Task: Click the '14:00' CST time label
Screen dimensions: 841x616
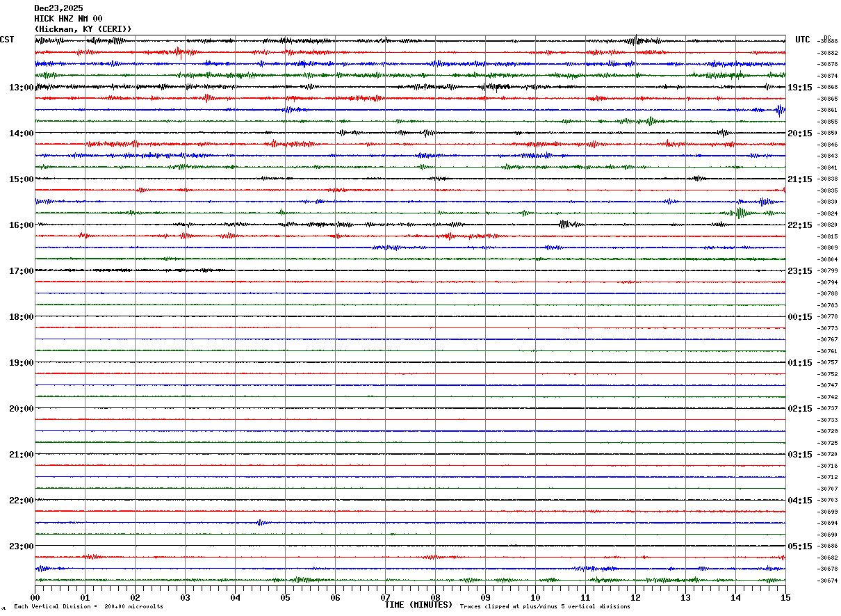Action: (x=21, y=133)
